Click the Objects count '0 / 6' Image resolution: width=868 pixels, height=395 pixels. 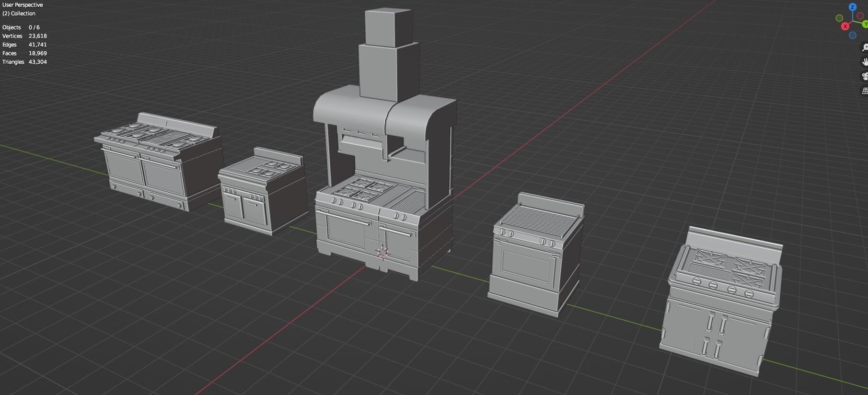click(34, 27)
